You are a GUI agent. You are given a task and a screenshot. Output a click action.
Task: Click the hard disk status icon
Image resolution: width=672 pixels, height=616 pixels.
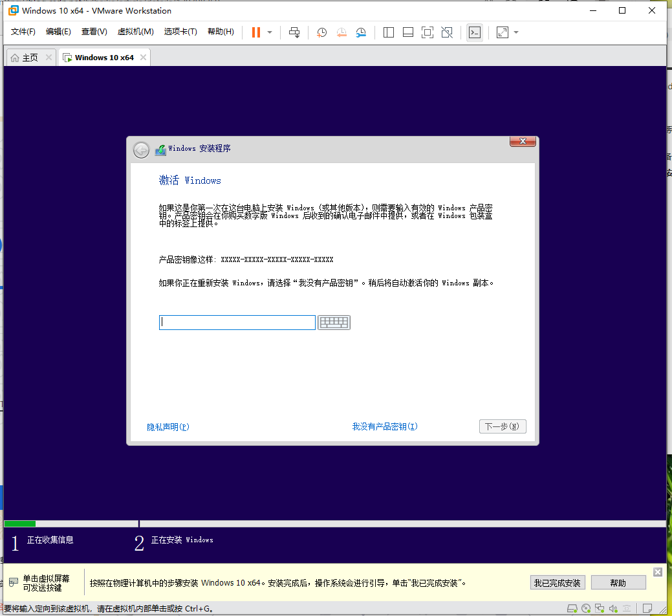coord(572,608)
